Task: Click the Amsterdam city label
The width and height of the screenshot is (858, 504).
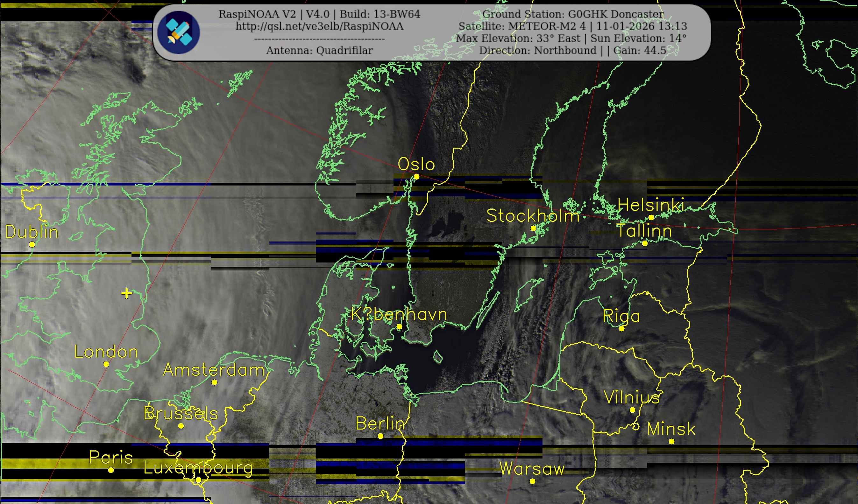Action: click(214, 370)
